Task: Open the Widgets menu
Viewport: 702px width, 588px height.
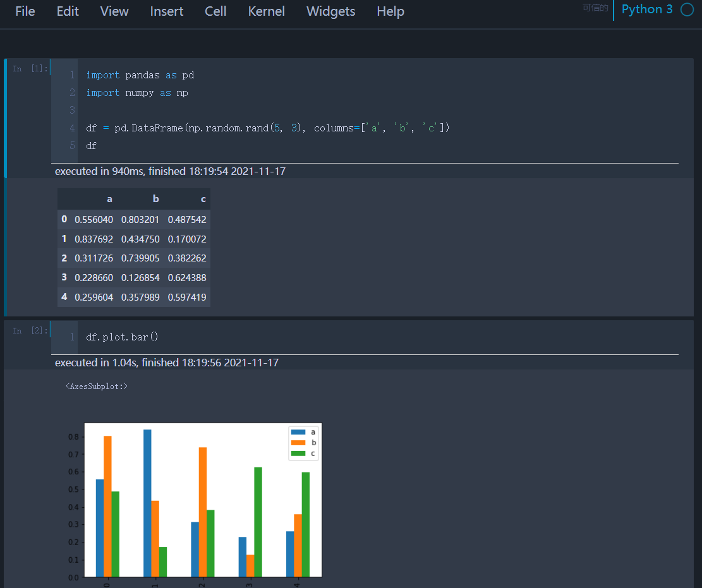Action: coord(330,11)
